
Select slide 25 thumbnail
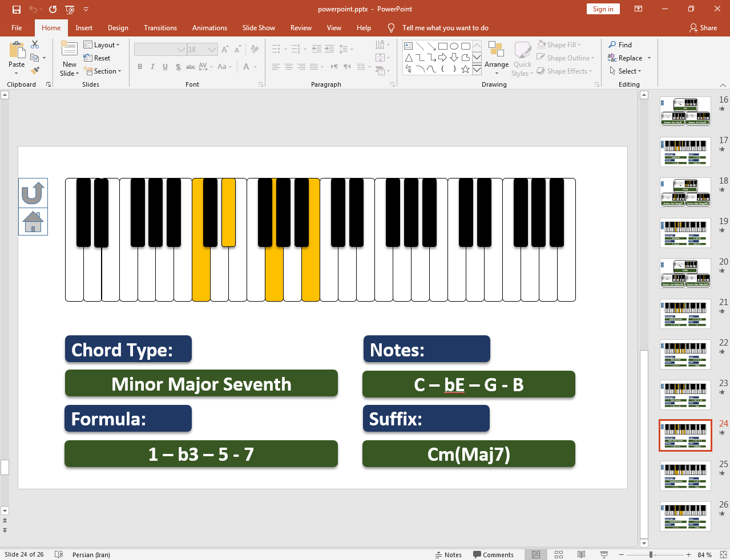tap(685, 476)
